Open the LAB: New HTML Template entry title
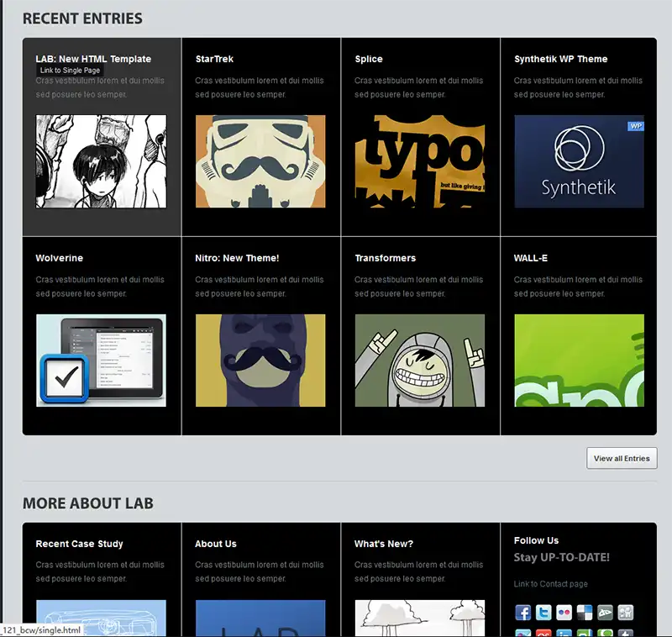This screenshot has width=672, height=637. pyautogui.click(x=93, y=59)
